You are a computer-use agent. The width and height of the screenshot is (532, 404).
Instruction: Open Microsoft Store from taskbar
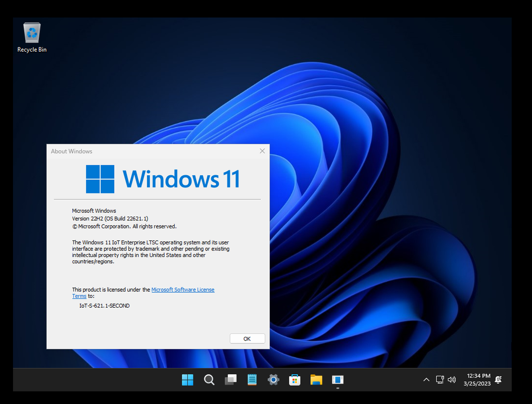coord(295,380)
